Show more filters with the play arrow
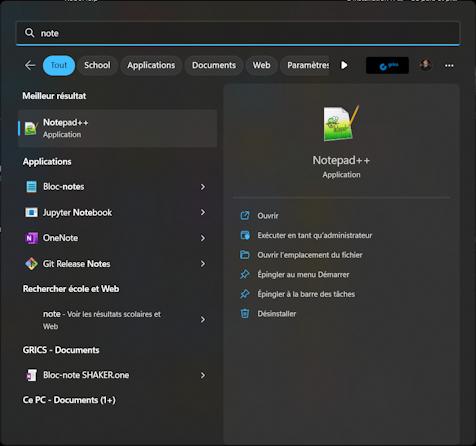 [344, 65]
